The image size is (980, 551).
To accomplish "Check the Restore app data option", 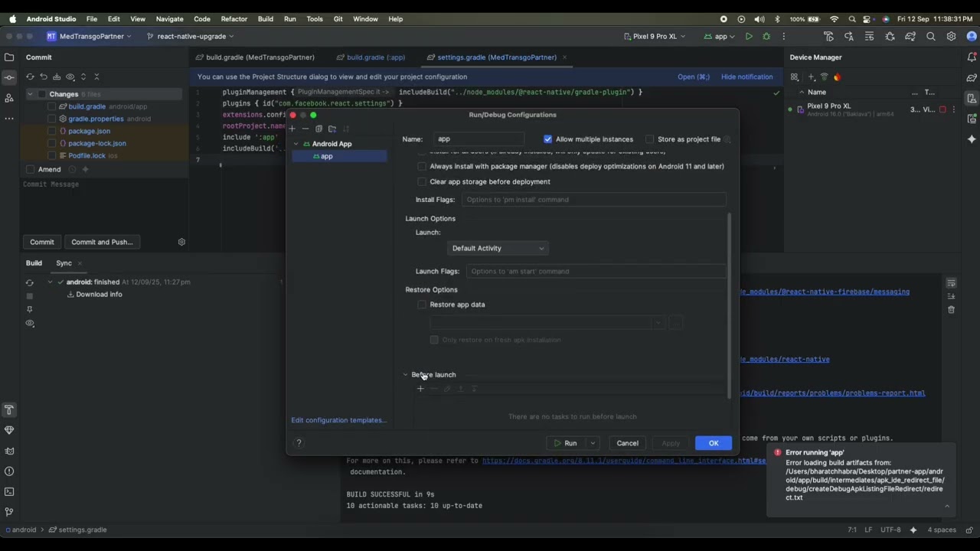I will point(422,305).
